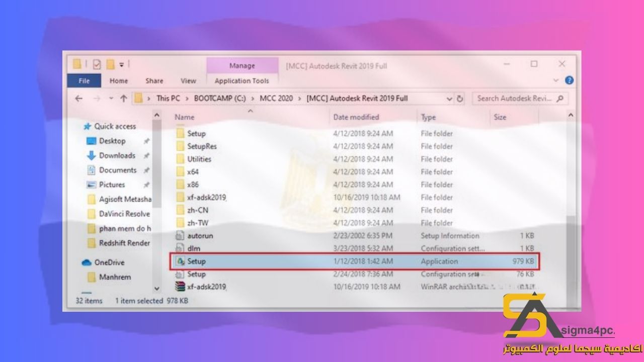Image resolution: width=644 pixels, height=362 pixels.
Task: Click the Manage contextual tab
Action: coord(242,66)
